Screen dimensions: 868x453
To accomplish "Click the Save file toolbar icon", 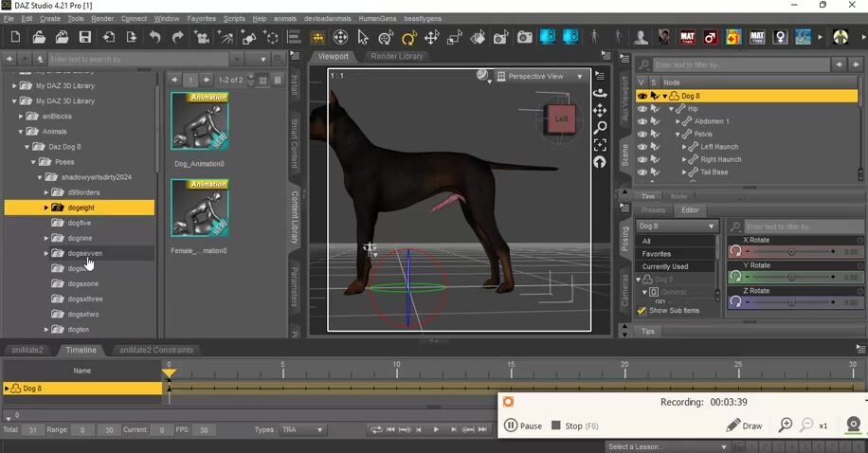I will (x=85, y=38).
